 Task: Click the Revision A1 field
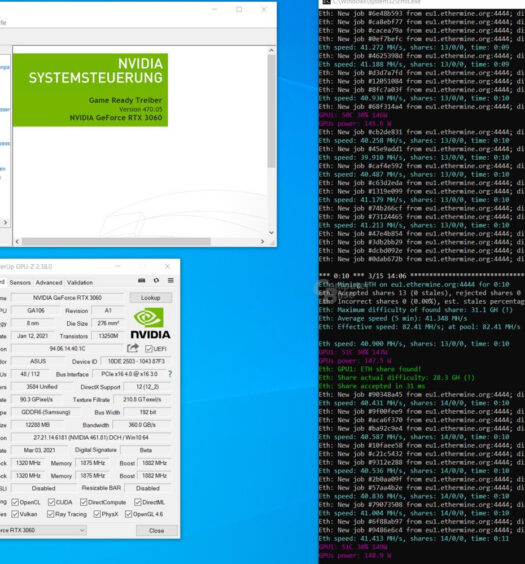coord(108,310)
